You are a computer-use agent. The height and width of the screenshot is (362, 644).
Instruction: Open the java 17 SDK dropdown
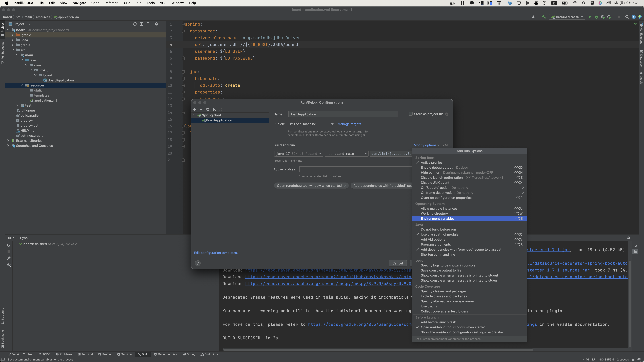(x=298, y=154)
